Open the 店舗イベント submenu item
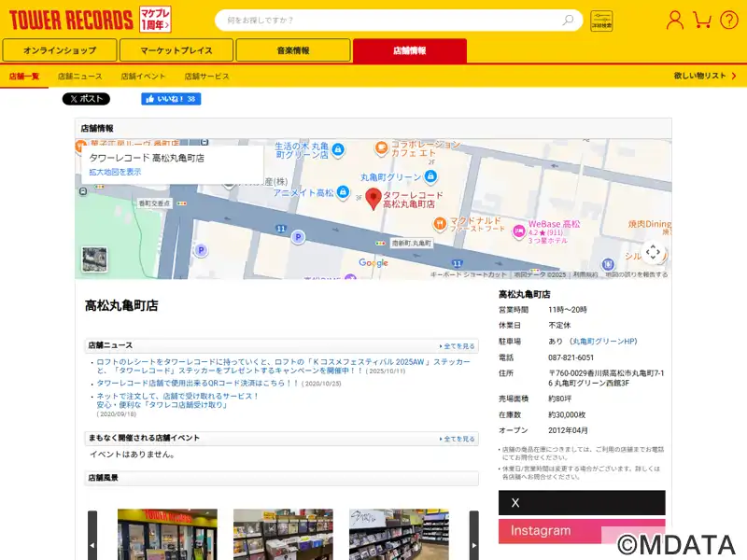This screenshot has height=560, width=747. tap(143, 76)
